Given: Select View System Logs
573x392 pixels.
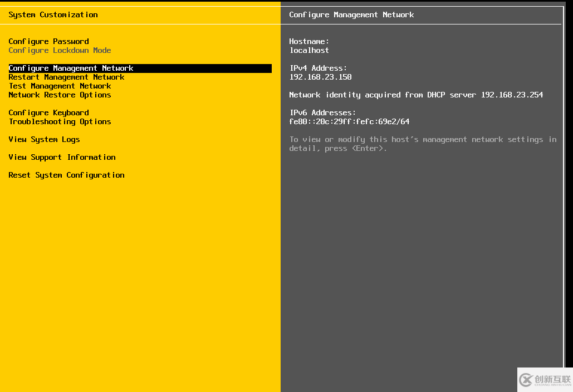Looking at the screenshot, I should tap(44, 140).
